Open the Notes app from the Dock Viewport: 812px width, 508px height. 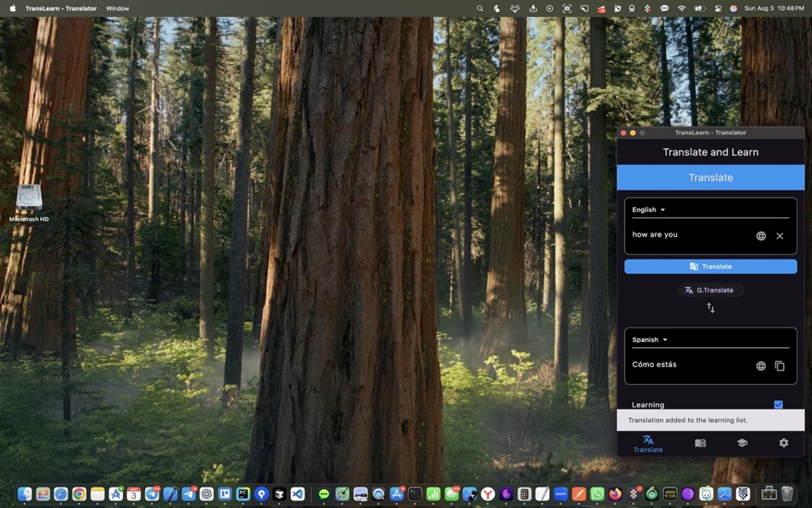click(x=97, y=494)
